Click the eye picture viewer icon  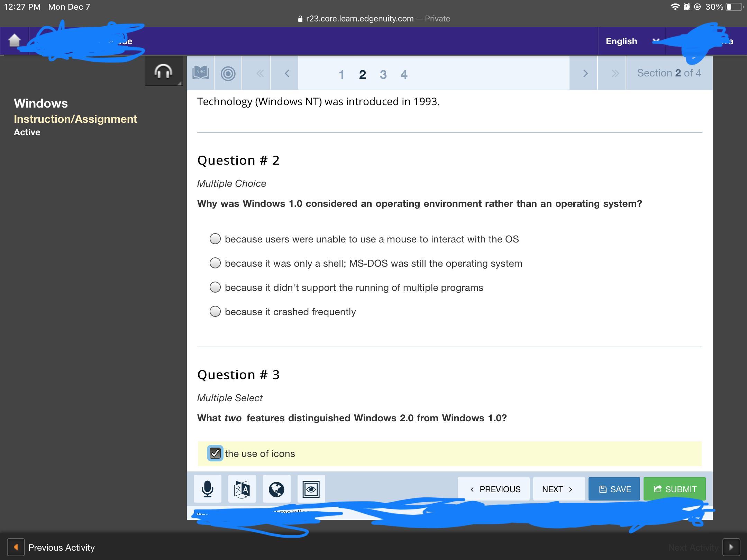point(311,489)
